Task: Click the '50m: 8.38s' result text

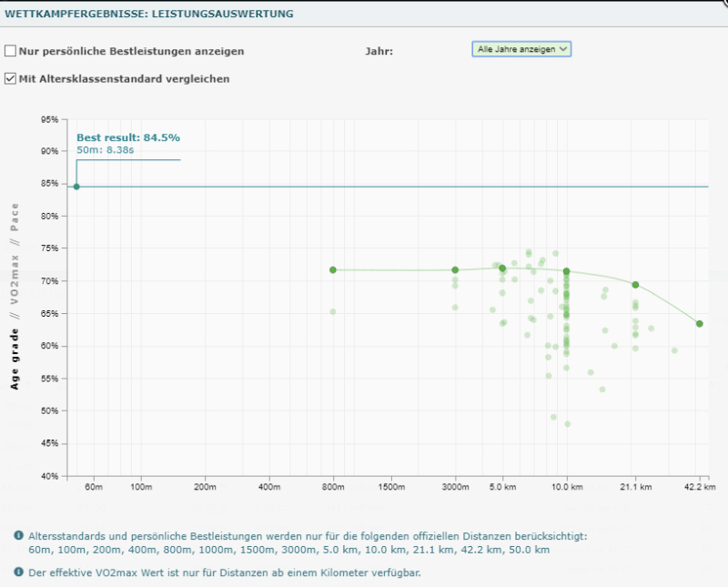Action: coord(105,149)
